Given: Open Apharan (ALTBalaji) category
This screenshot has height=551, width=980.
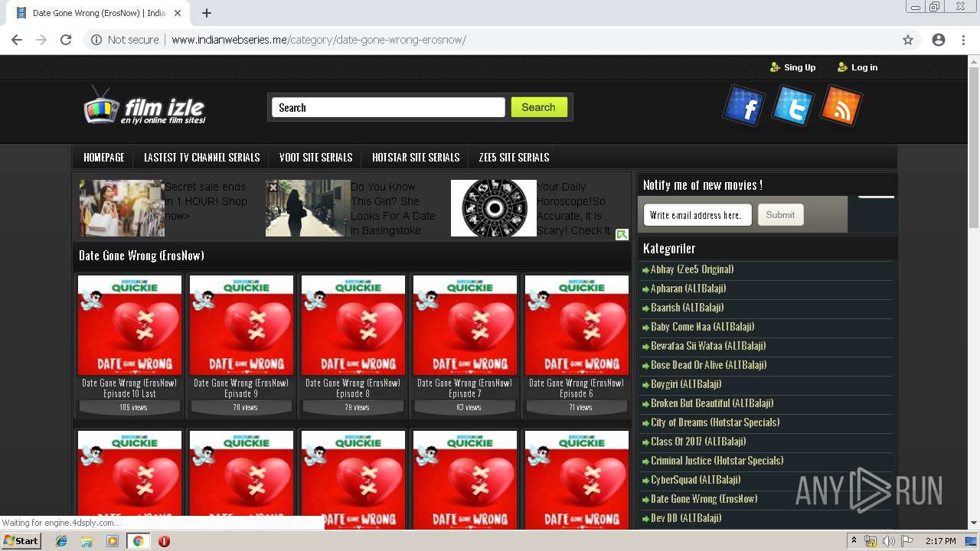Looking at the screenshot, I should [688, 289].
